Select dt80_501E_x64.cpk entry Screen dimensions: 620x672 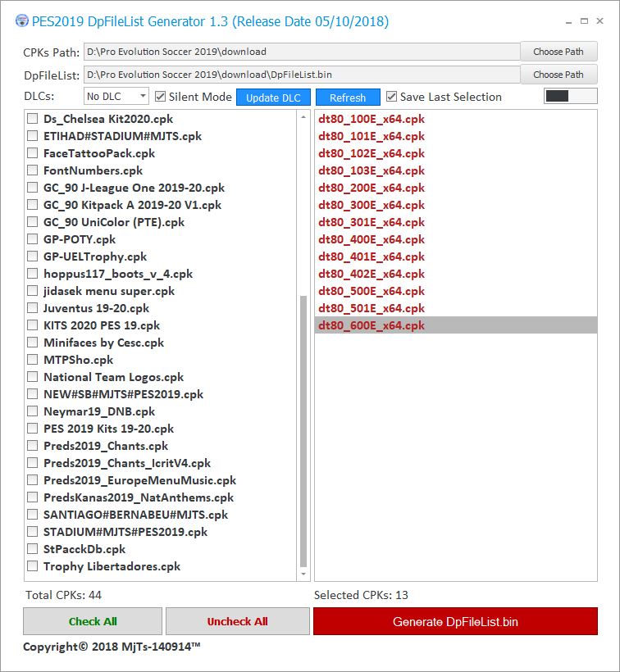tap(456, 307)
